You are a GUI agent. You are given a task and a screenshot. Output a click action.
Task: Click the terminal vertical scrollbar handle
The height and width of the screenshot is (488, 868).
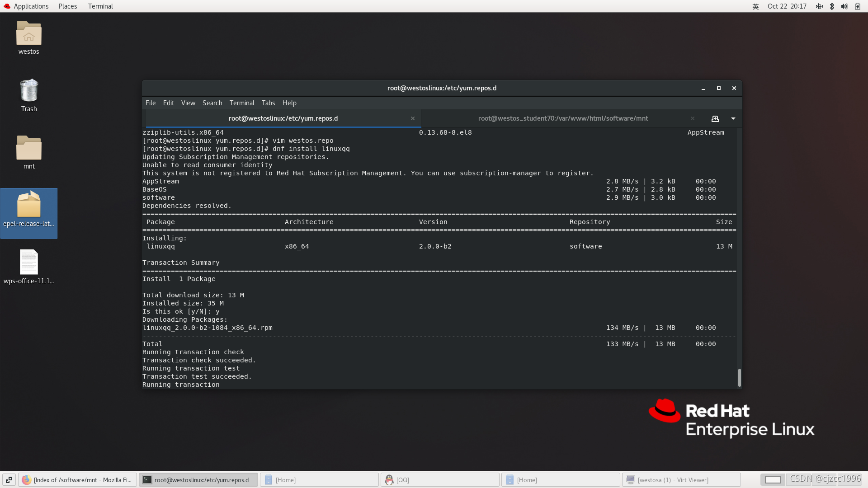[739, 378]
